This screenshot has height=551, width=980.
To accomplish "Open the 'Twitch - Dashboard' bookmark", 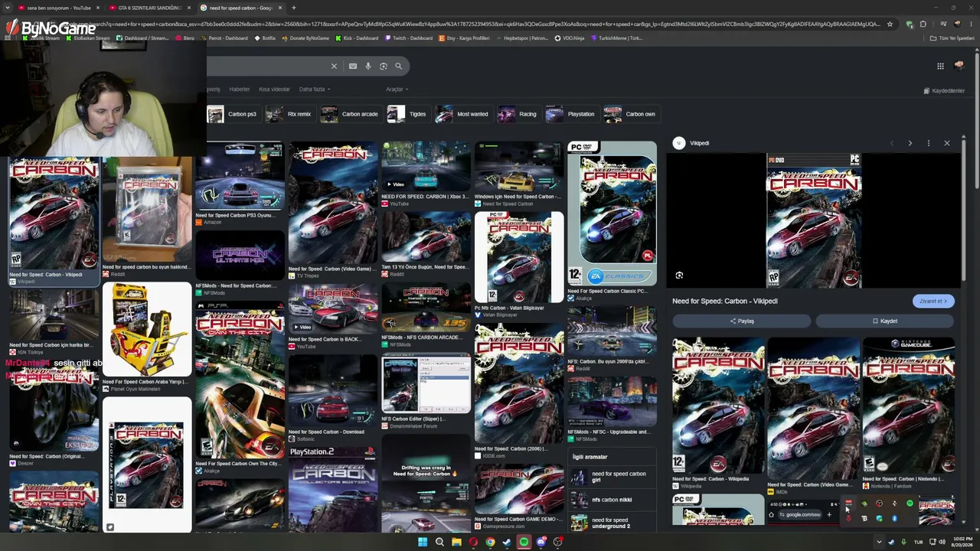I will click(x=409, y=38).
